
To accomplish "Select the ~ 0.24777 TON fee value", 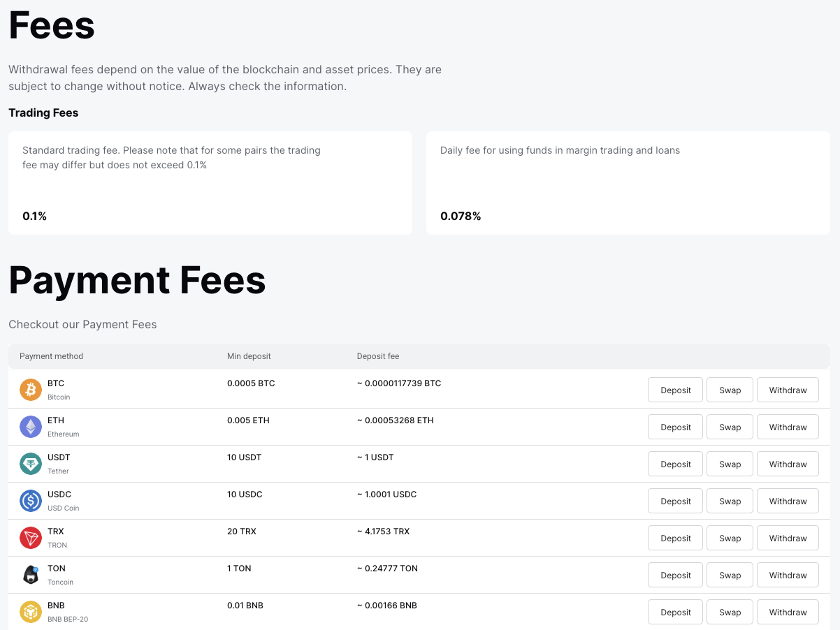I will coord(387,569).
